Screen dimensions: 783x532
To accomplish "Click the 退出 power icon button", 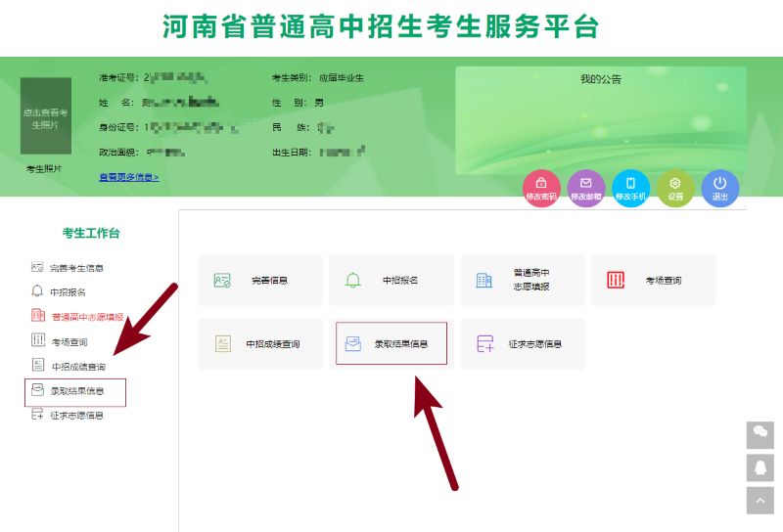I will 720,189.
